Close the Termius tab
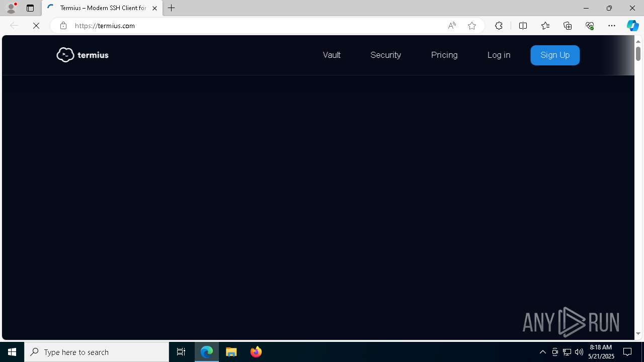This screenshot has height=362, width=644. pyautogui.click(x=154, y=8)
